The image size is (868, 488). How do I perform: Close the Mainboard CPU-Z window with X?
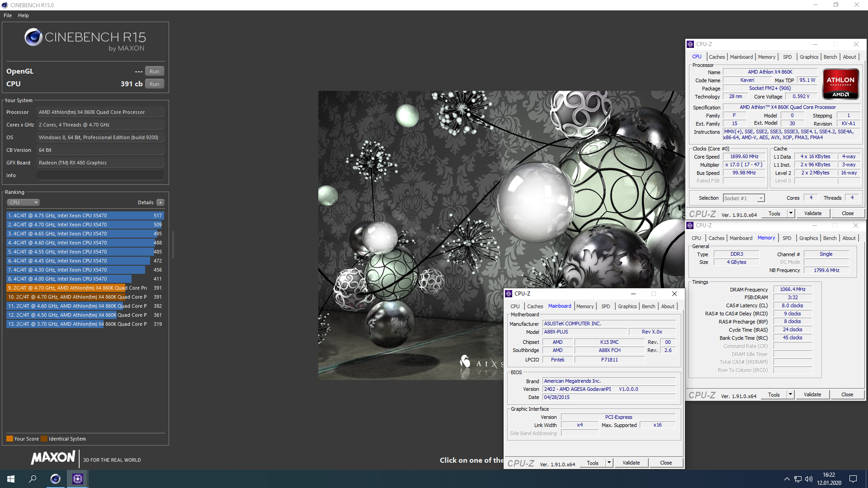tap(674, 294)
